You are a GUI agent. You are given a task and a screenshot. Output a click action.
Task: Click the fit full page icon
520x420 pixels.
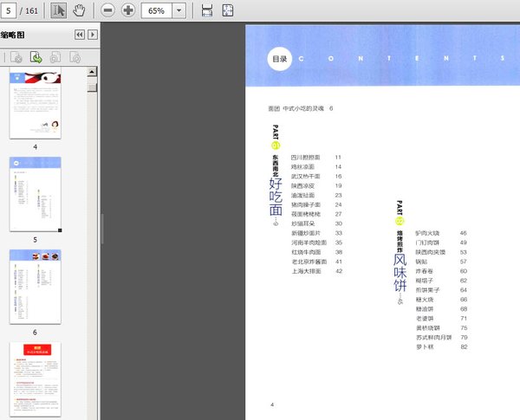click(x=227, y=10)
